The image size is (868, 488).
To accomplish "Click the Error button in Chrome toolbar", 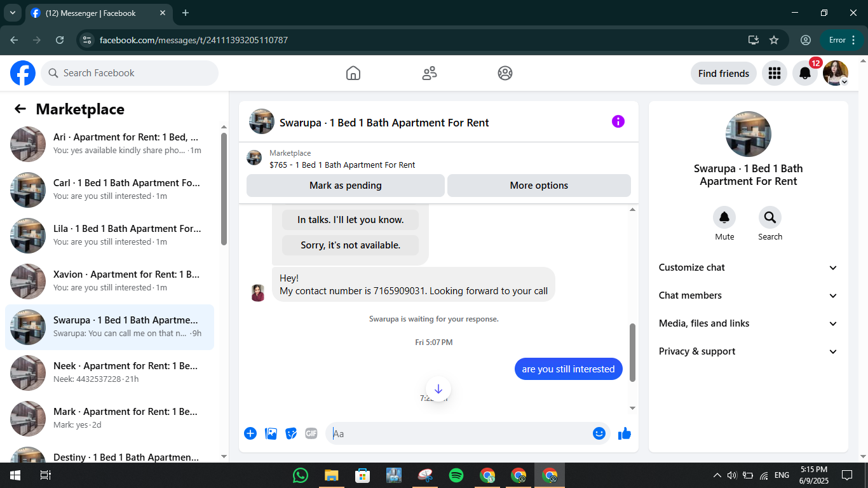I will 843,40.
